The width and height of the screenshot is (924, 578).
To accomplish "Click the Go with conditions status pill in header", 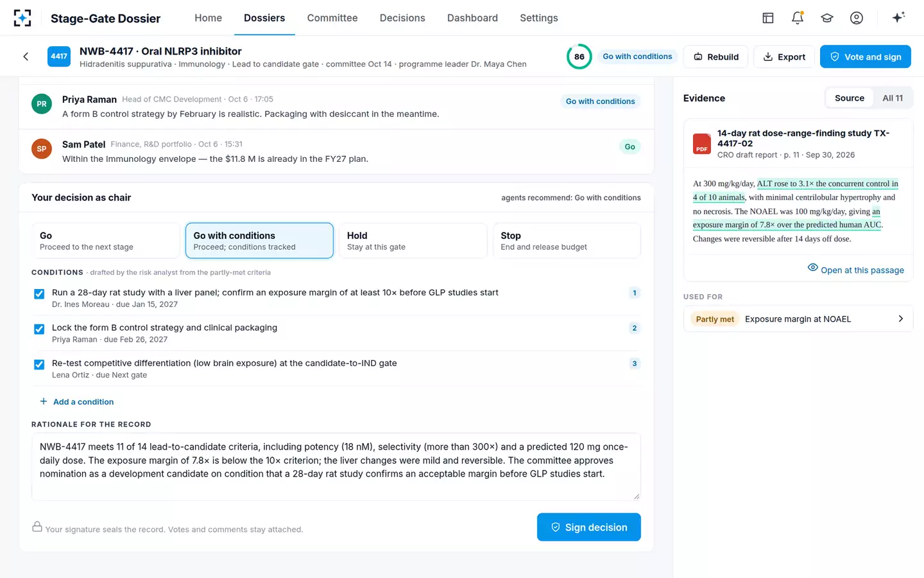I will pyautogui.click(x=638, y=57).
